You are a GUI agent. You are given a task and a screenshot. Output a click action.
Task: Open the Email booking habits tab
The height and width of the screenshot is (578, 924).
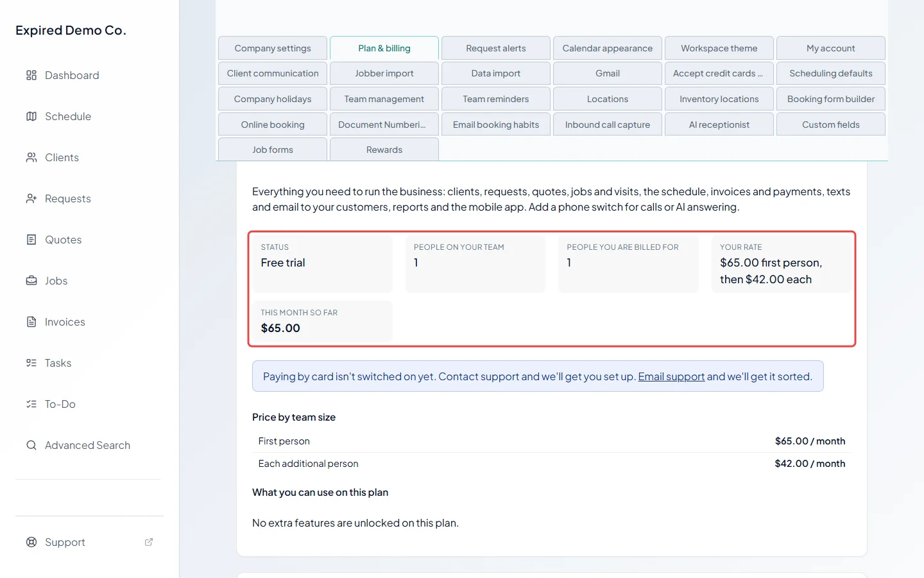tap(496, 125)
